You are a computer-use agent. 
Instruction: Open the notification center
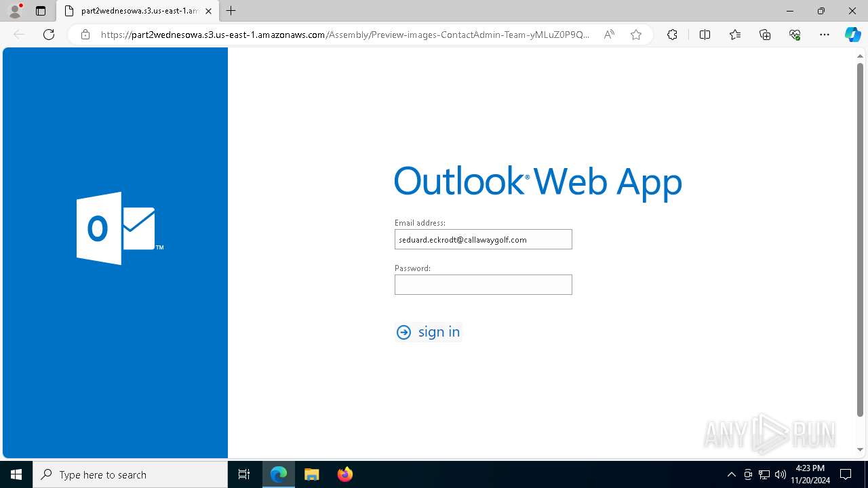coord(846,474)
